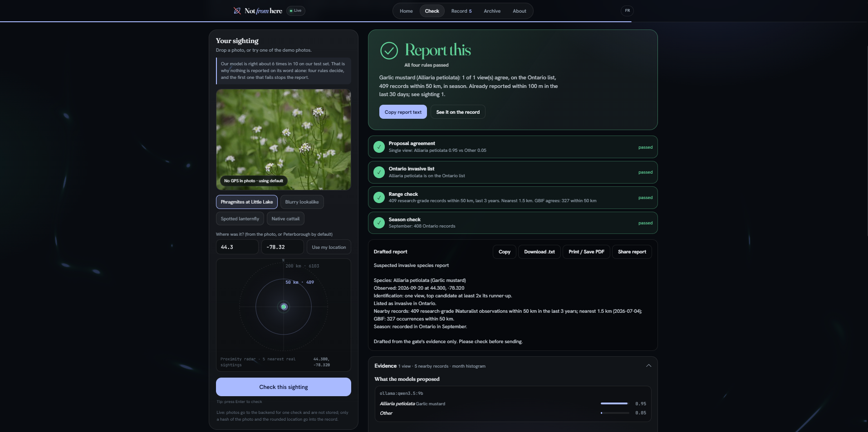The image size is (868, 432).
Task: Collapse the Evidence section chevron
Action: click(648, 366)
